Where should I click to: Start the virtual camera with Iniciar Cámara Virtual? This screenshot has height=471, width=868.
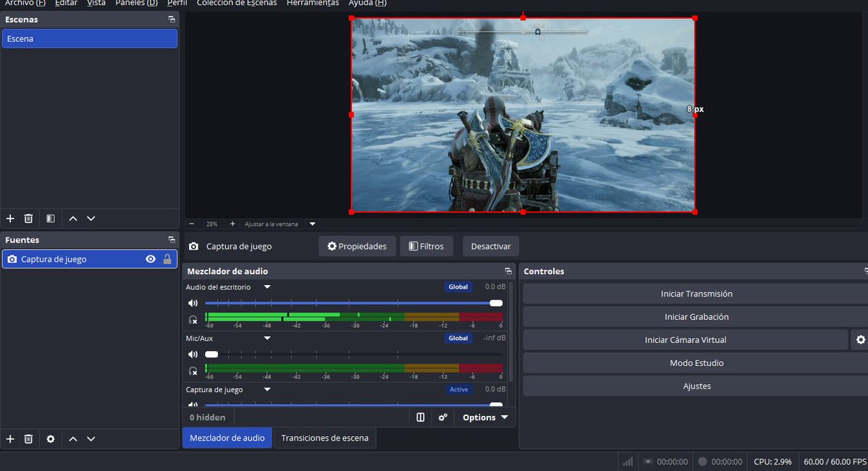point(686,340)
